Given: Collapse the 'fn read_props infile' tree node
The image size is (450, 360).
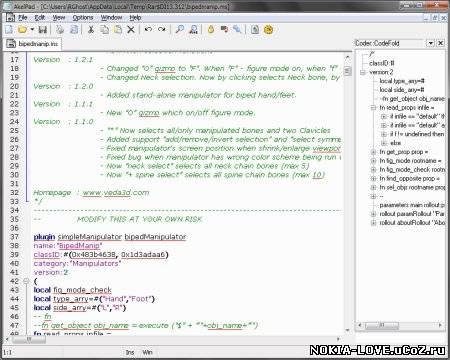Looking at the screenshot, I should [x=373, y=108].
